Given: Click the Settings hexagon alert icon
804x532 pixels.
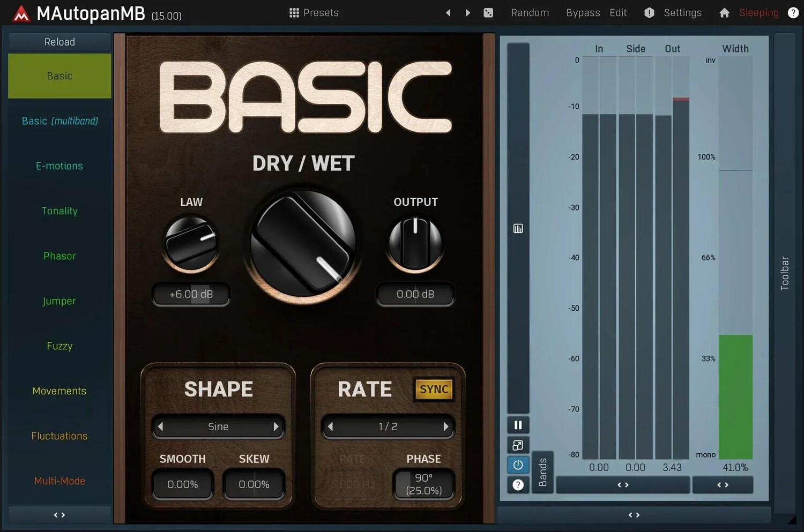Looking at the screenshot, I should (x=649, y=13).
